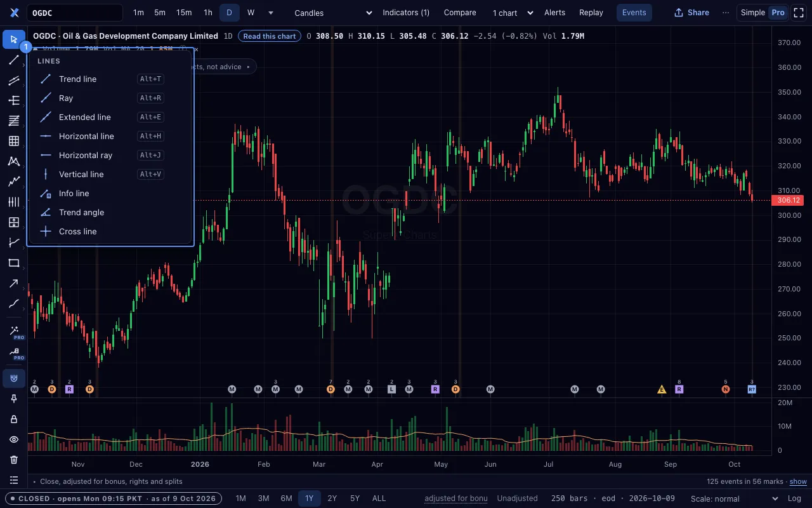812x508 pixels.
Task: Select the 6M range tab
Action: pyautogui.click(x=286, y=498)
